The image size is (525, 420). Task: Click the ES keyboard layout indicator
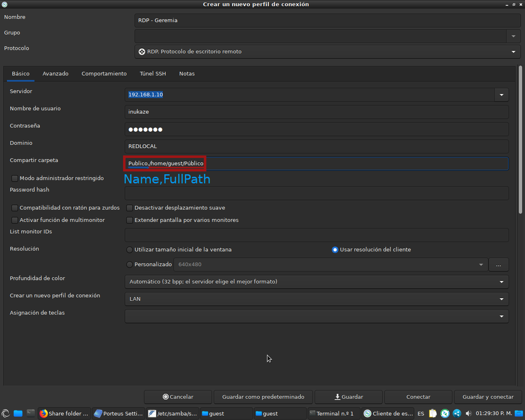point(421,414)
